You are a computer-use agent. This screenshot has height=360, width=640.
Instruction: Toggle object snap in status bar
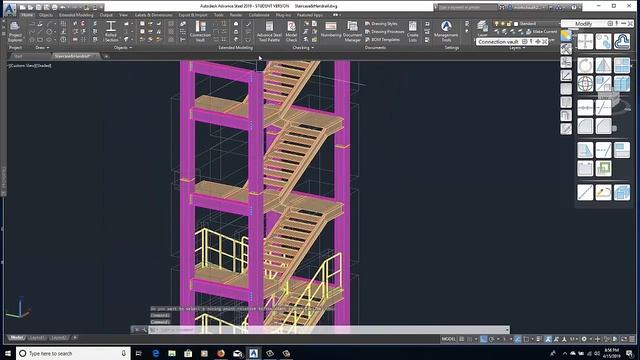tap(526, 339)
